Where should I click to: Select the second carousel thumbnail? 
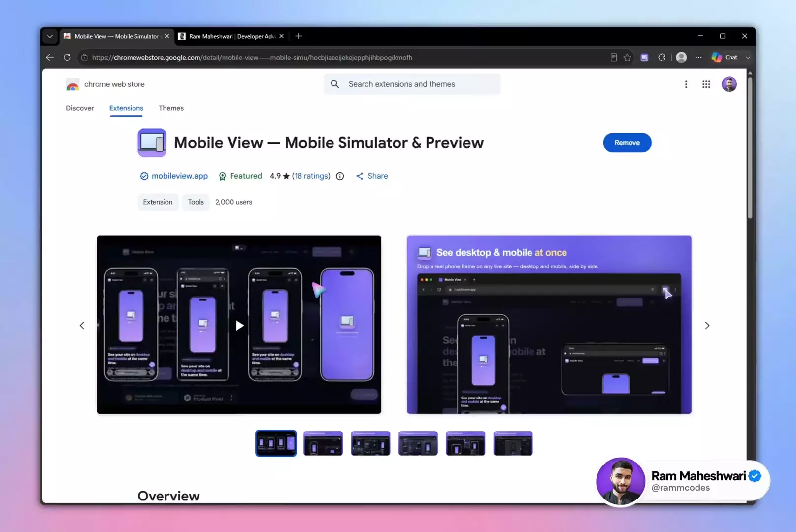tap(323, 443)
